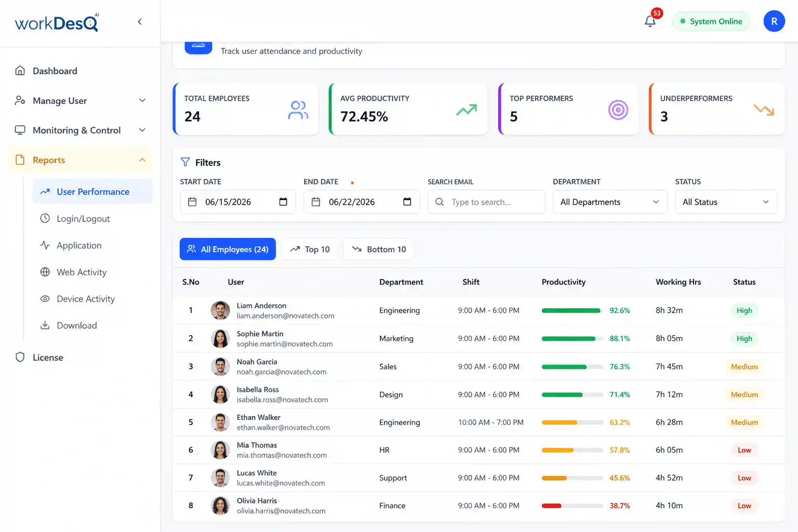Click the search magnifier icon
This screenshot has height=532, width=798.
(x=440, y=202)
